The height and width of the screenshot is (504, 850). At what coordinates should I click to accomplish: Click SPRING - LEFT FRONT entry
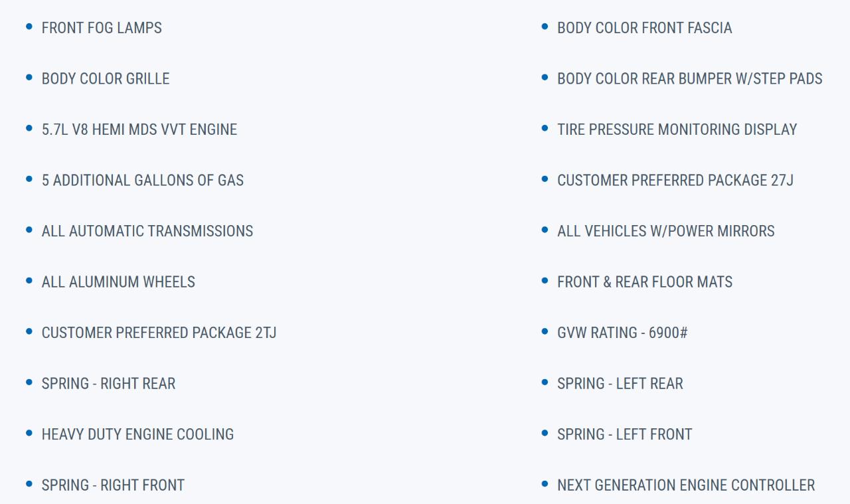(x=625, y=434)
